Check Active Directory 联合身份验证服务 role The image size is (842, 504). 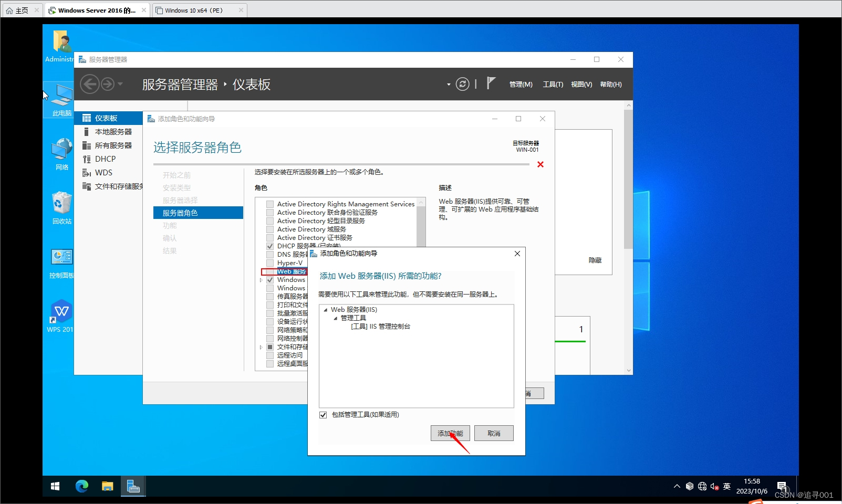click(x=270, y=213)
